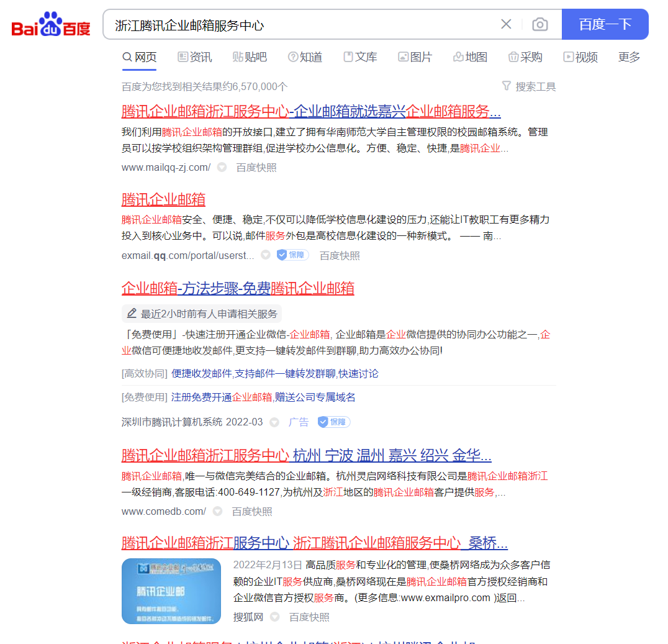Open result 腾讯企业邮箱浙江服务中心-企业邮箱就选嘉兴
The image size is (668, 644).
point(311,112)
